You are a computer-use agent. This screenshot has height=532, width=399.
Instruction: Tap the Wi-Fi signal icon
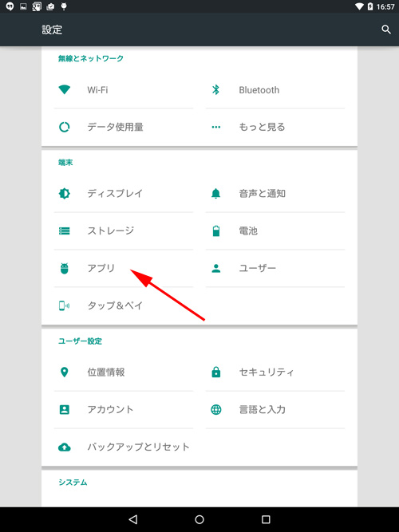point(64,89)
